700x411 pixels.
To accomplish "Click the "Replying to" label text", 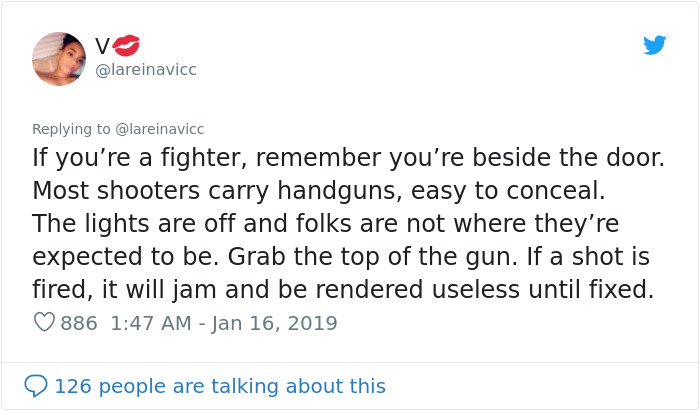I will pyautogui.click(x=72, y=128).
